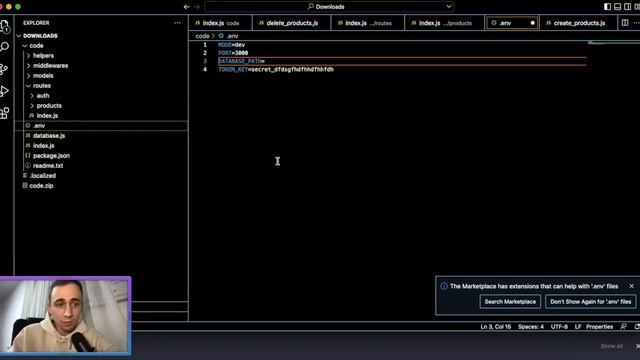The height and width of the screenshot is (360, 640).
Task: Open readme.txt in Explorer
Action: tap(101, 166)
